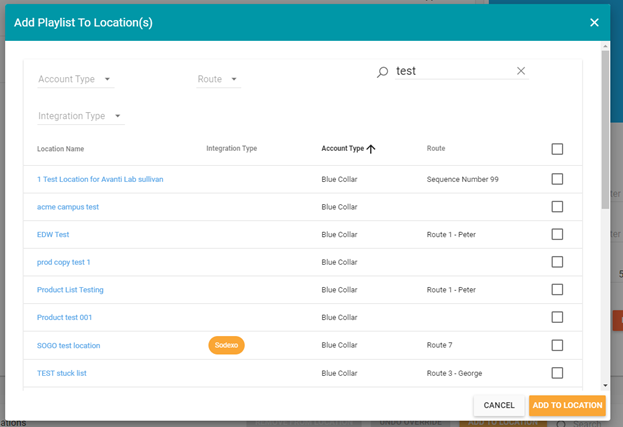Open 1 Test Location for Avanti Lab link
This screenshot has width=623, height=427.
99,179
